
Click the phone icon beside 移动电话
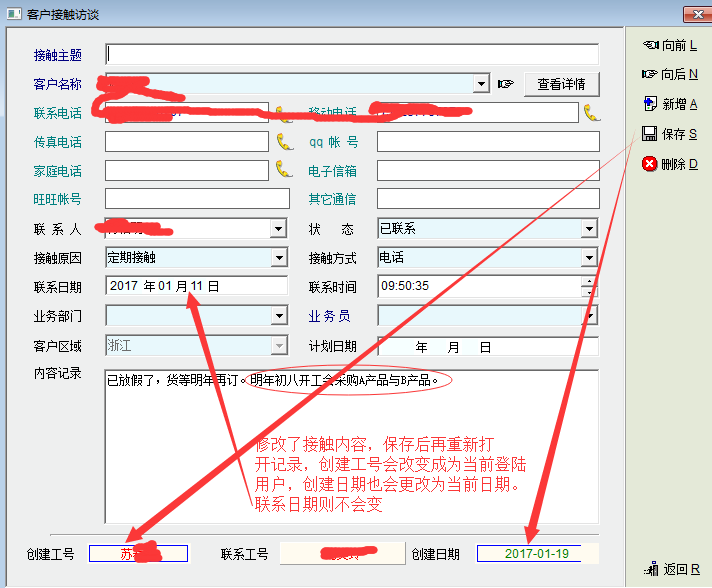pyautogui.click(x=591, y=112)
